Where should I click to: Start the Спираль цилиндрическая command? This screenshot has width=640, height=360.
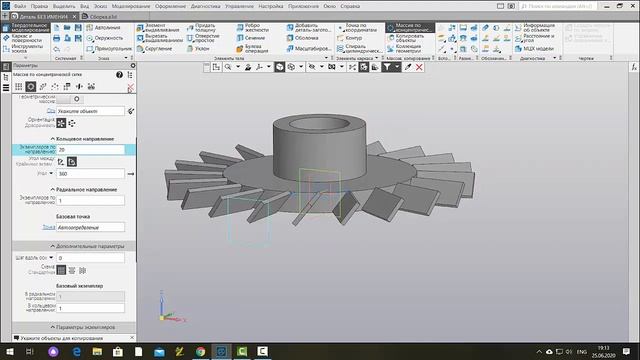tap(359, 49)
